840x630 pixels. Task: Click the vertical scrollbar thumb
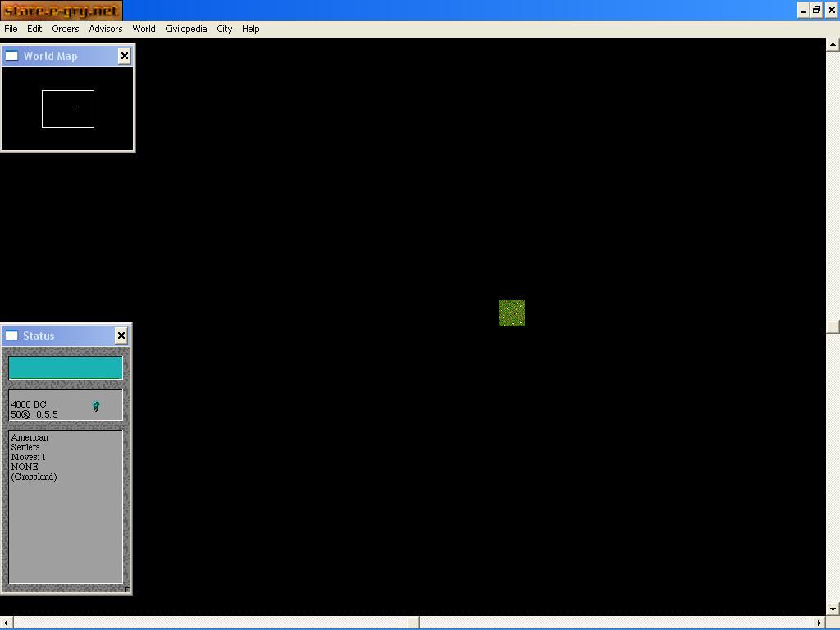(x=833, y=326)
